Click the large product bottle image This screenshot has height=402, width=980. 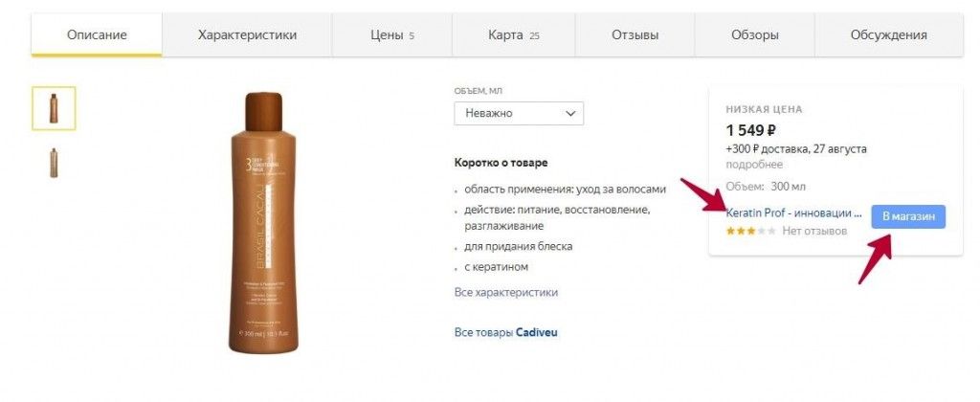[x=263, y=223]
